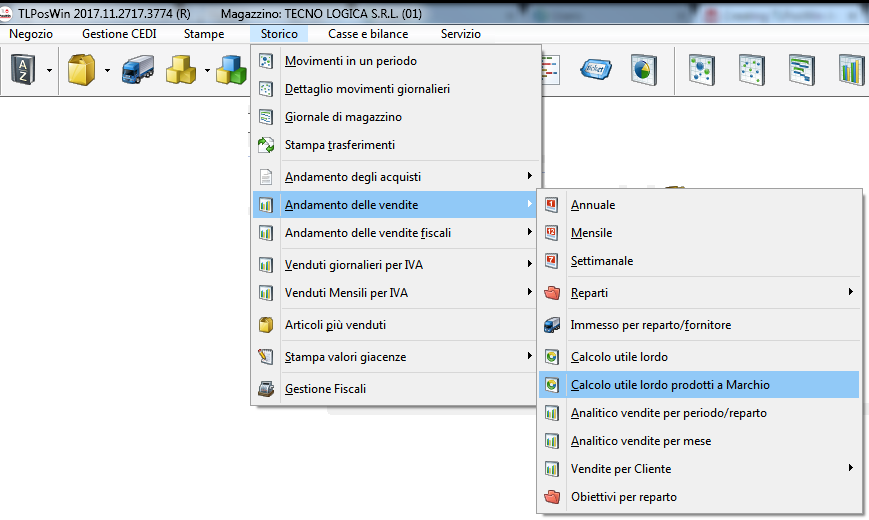Click the A-Z index book toolbar icon
The image size is (869, 520).
pyautogui.click(x=22, y=70)
